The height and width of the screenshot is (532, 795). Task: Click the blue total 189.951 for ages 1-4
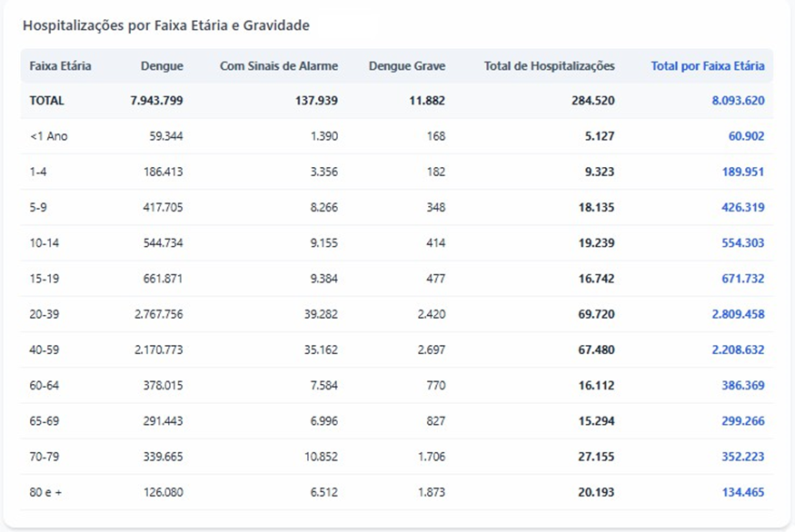tap(742, 172)
